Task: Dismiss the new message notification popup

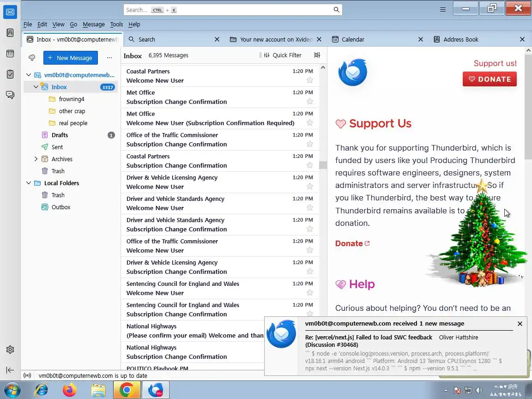Action: click(520, 324)
